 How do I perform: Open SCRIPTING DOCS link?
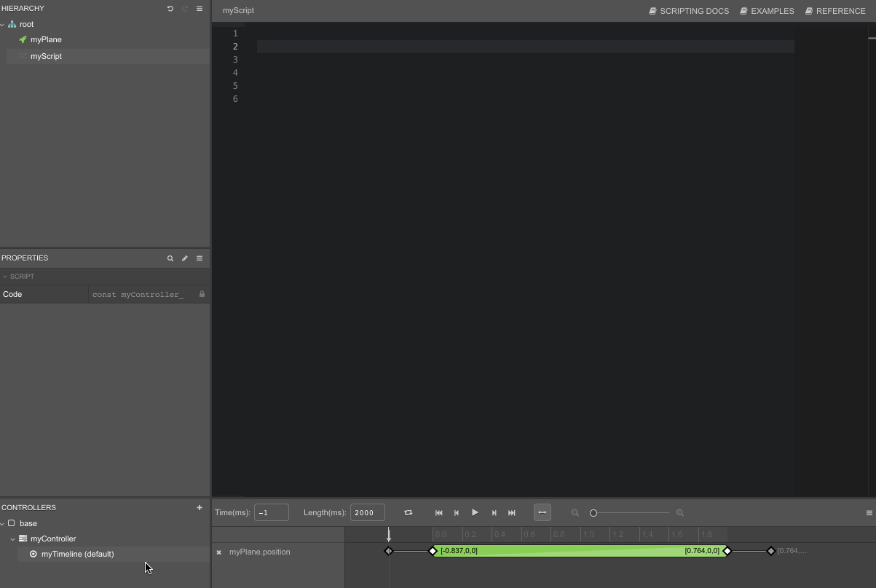pos(689,11)
